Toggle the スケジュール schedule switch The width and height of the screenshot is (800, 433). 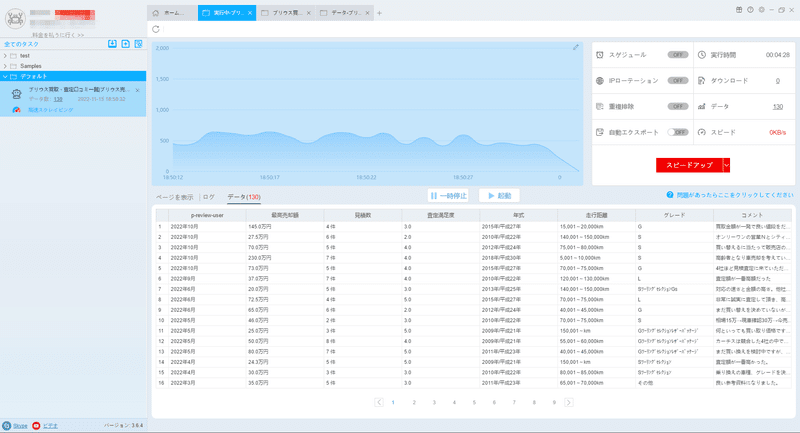(678, 55)
